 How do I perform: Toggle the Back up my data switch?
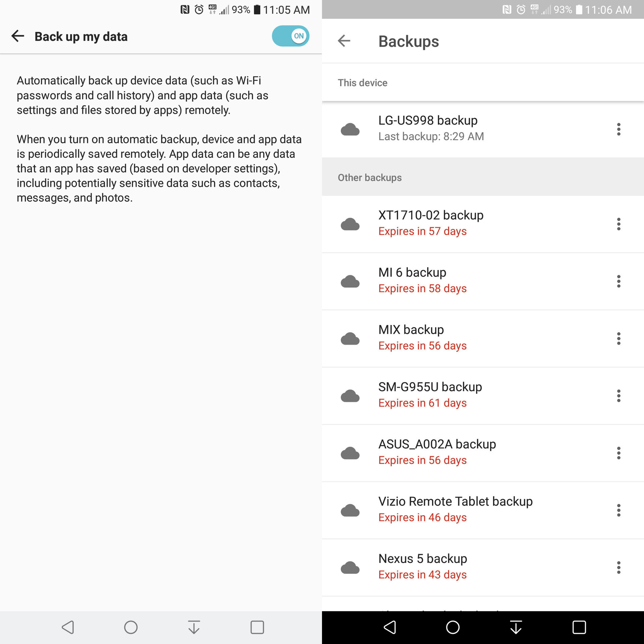pos(290,36)
